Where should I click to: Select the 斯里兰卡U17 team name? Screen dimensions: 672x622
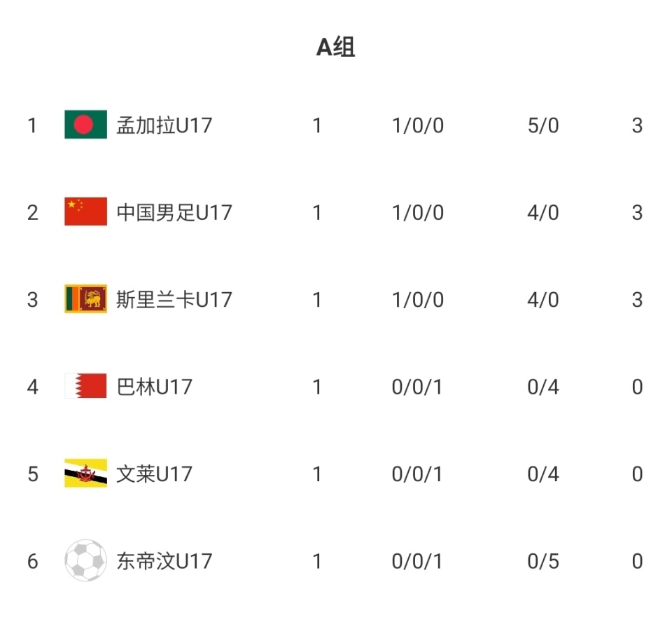pyautogui.click(x=174, y=300)
